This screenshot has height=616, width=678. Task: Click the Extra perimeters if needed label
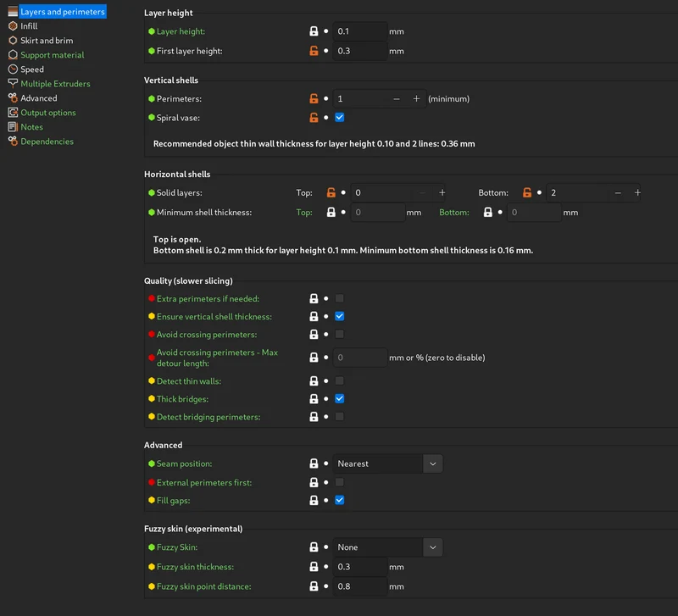point(208,299)
